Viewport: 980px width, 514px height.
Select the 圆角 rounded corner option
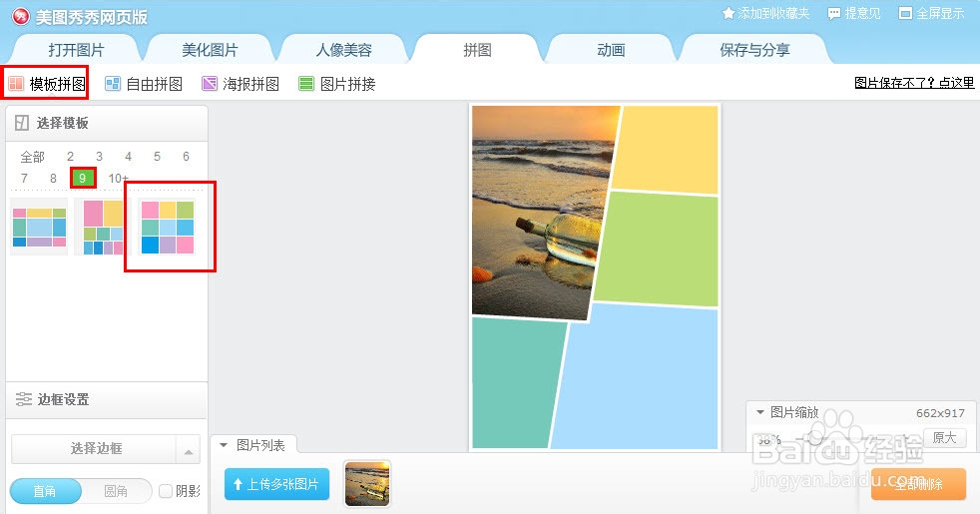(116, 491)
